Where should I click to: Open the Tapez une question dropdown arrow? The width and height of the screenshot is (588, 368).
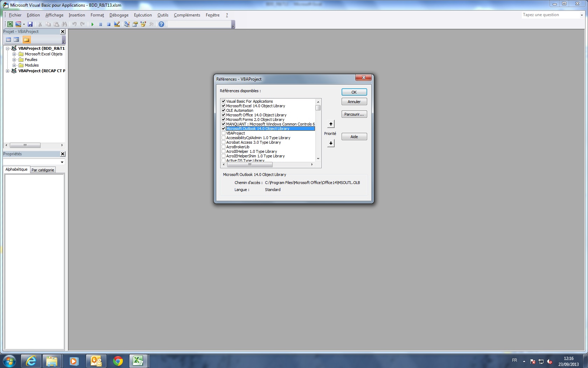click(x=582, y=15)
